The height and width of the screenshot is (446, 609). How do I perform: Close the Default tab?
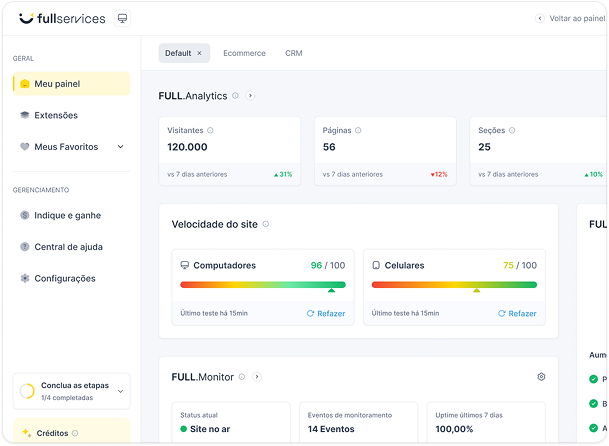[x=199, y=53]
